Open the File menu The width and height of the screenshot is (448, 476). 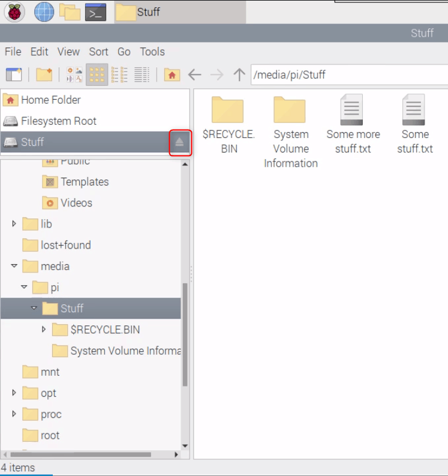pos(13,52)
